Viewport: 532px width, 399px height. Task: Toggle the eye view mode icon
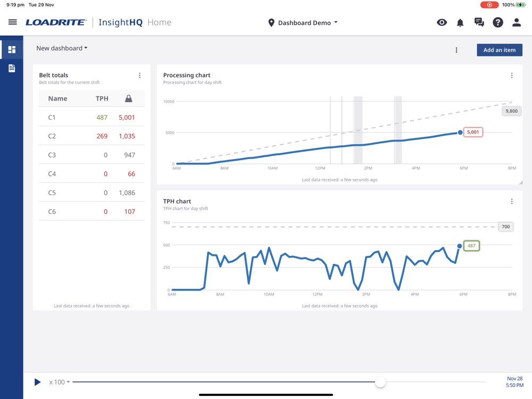click(x=442, y=22)
